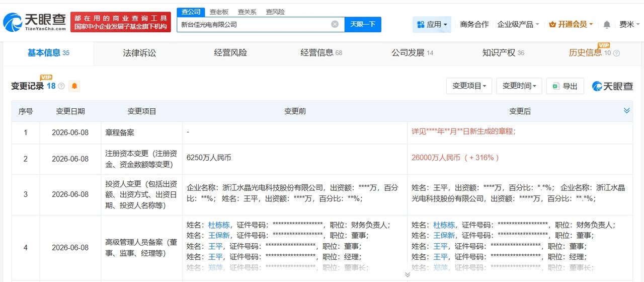This screenshot has height=282, width=644.
Task: Open the 费米 user account menu
Action: click(x=629, y=24)
